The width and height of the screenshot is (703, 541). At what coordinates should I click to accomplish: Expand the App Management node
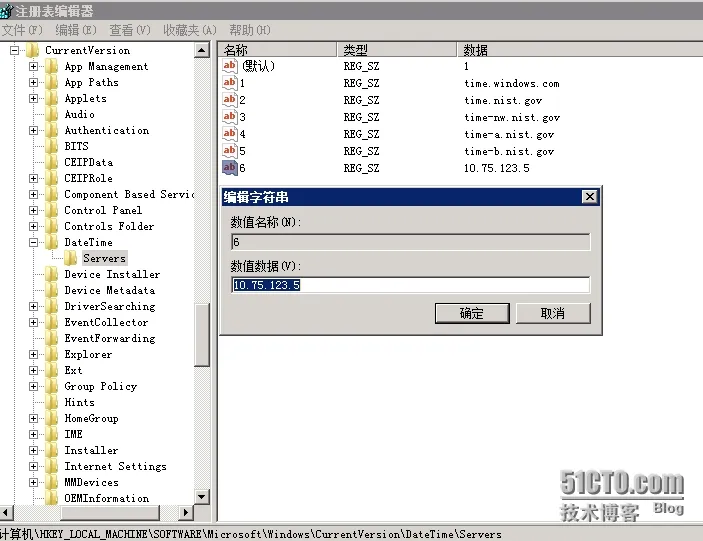(x=33, y=66)
